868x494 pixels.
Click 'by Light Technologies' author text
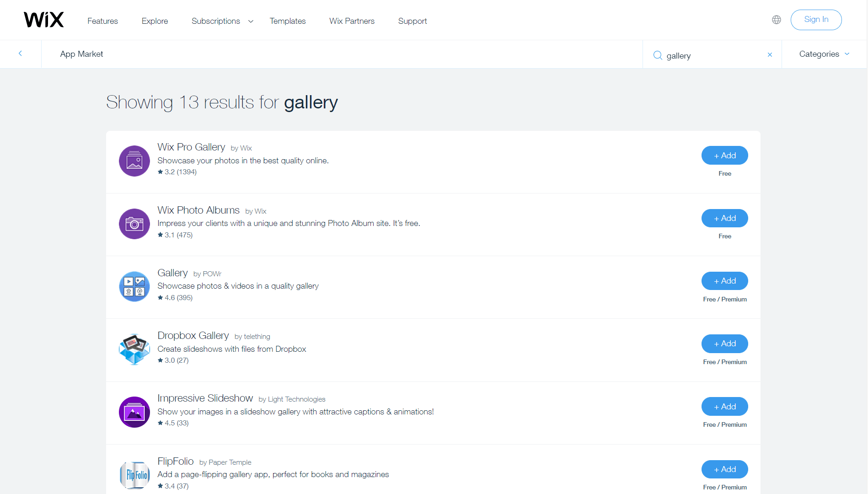point(292,399)
